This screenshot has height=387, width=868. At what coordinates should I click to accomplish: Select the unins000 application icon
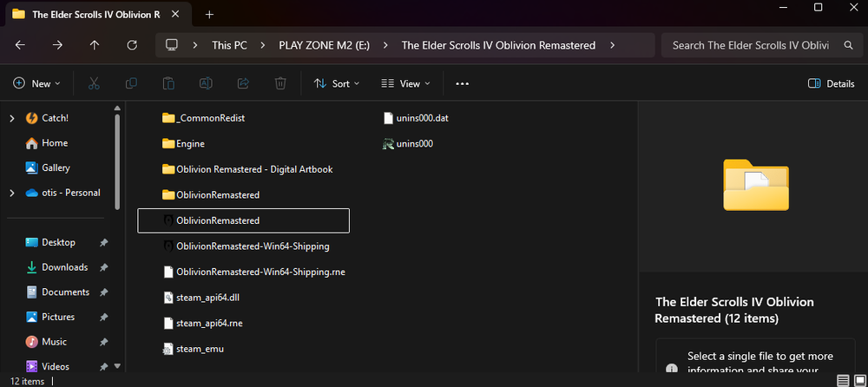pos(389,144)
